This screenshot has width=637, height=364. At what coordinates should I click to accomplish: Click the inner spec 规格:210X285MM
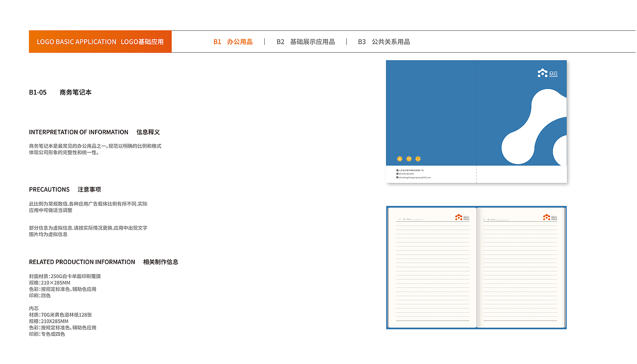(x=49, y=321)
